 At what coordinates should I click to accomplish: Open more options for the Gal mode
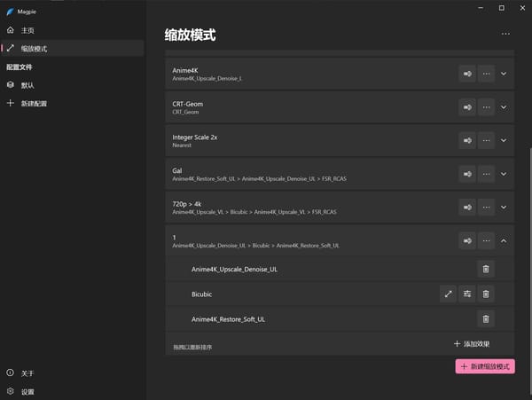pyautogui.click(x=486, y=173)
